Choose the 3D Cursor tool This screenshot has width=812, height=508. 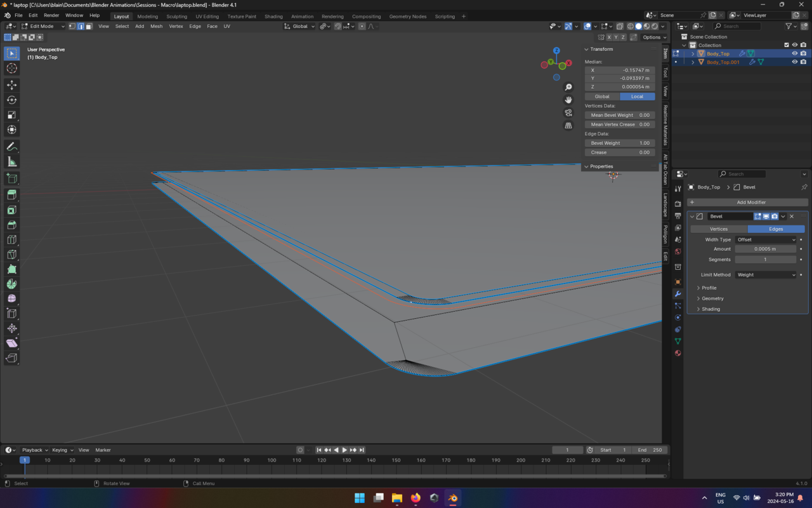(11, 69)
